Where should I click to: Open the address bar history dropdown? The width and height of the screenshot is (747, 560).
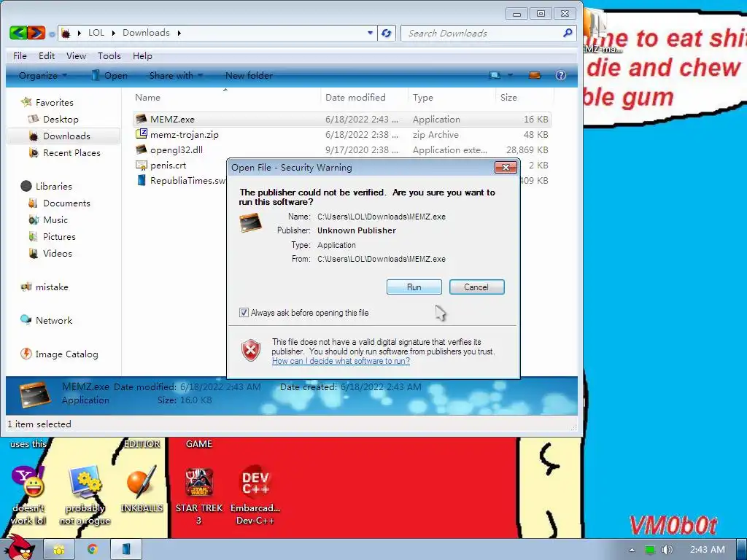click(370, 33)
